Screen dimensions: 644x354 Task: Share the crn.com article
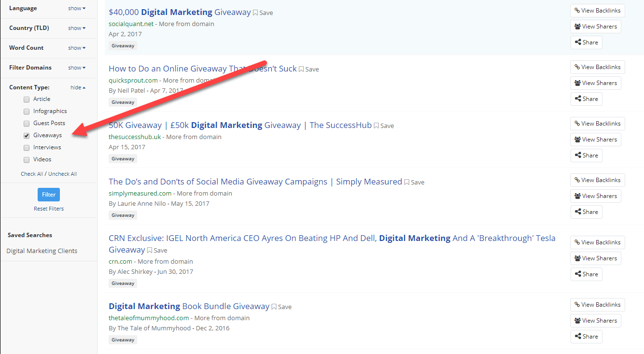point(587,274)
